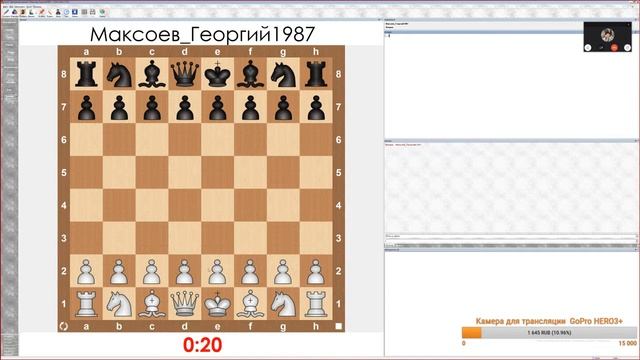
Task: Select the black rook on h8
Action: [316, 74]
